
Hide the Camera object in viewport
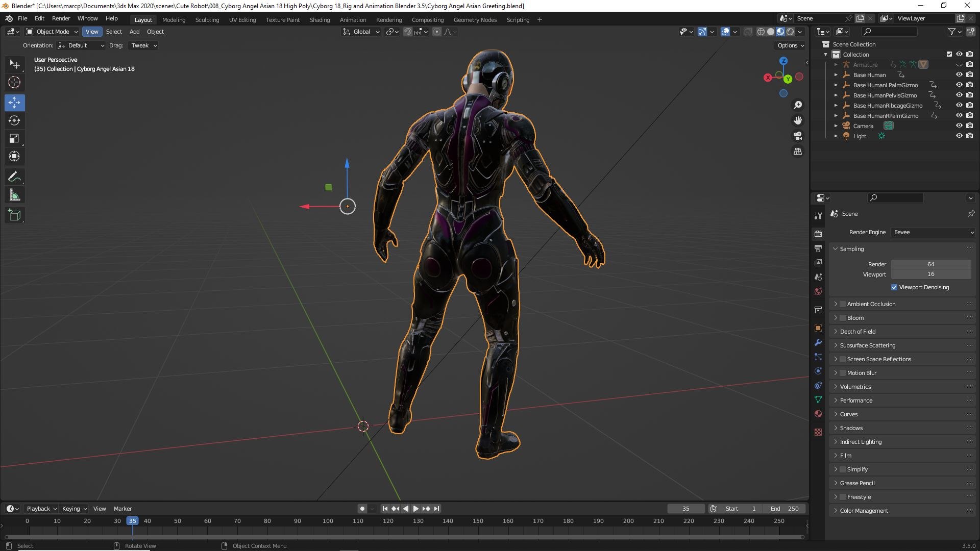959,126
